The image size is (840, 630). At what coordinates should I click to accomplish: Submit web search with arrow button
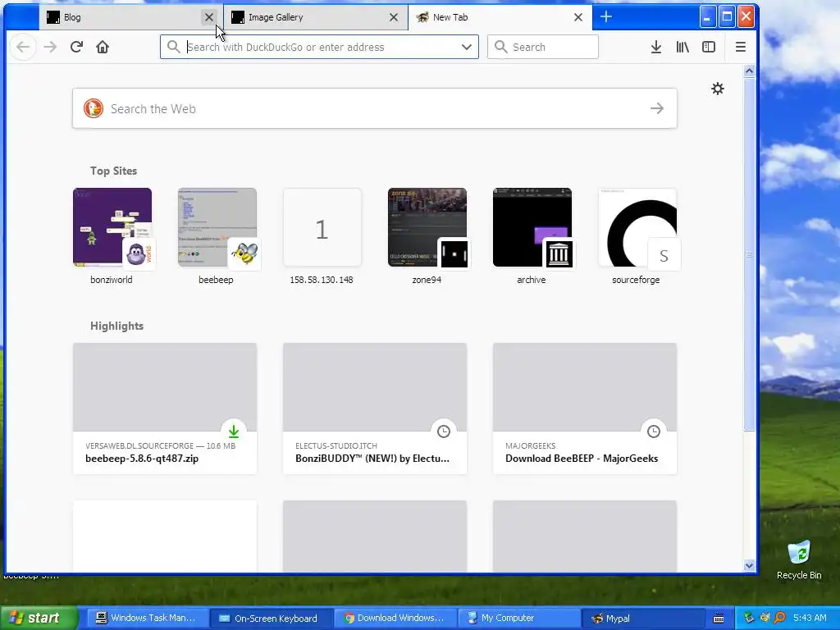point(657,109)
